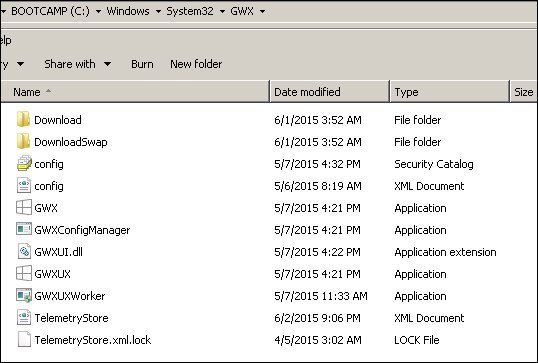
Task: Click the GWXUX application Windows-logo icon
Action: click(x=24, y=273)
